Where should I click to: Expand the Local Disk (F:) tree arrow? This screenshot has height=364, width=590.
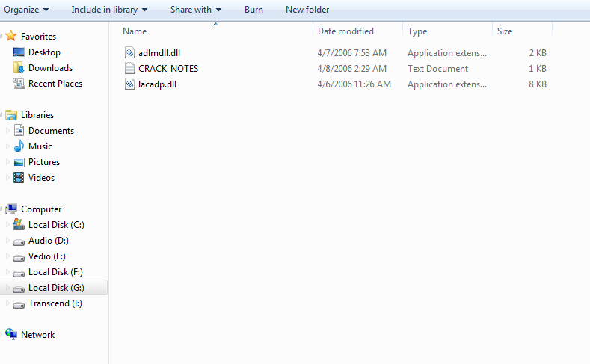coord(7,272)
